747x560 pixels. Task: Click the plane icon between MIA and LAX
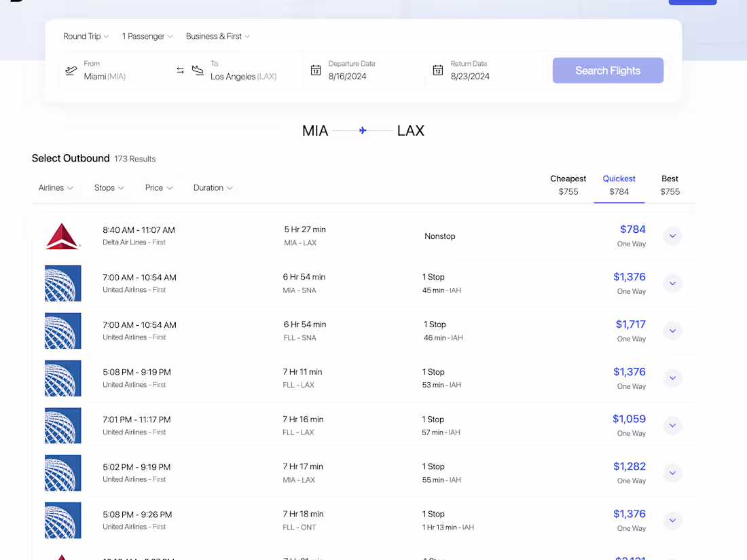click(363, 130)
